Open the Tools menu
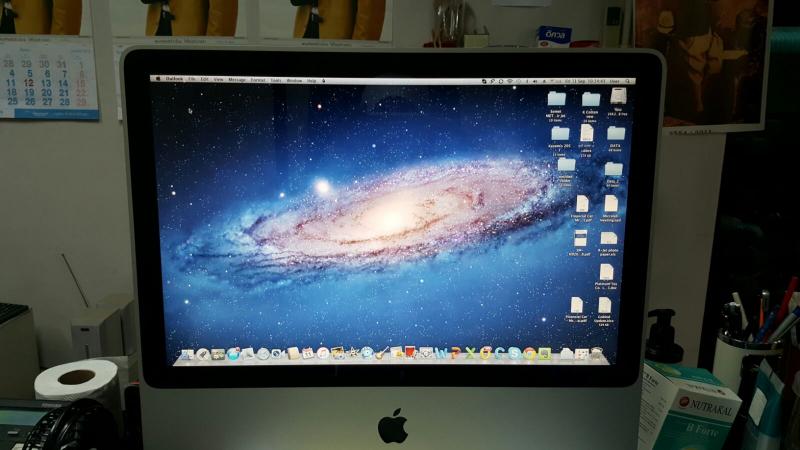The image size is (800, 450). (276, 80)
